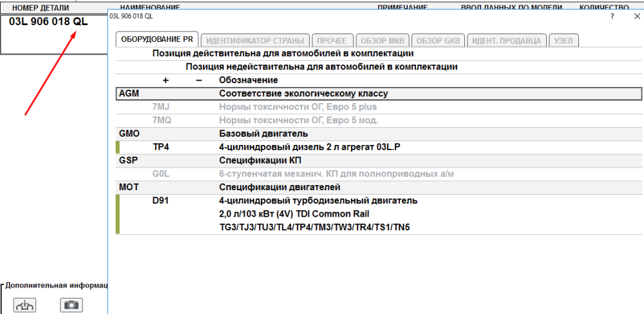Click the GMO Базовый двигатель row

pyautogui.click(x=379, y=134)
